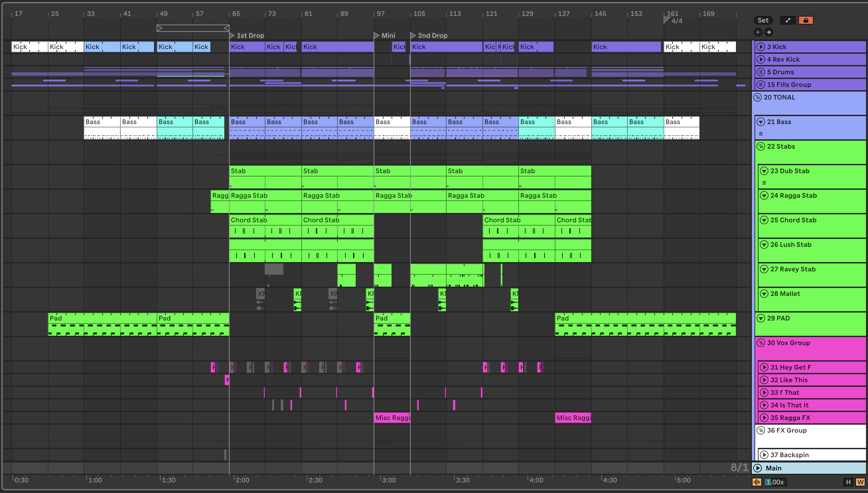Click the 30 Vox Group fold icon

click(x=761, y=343)
